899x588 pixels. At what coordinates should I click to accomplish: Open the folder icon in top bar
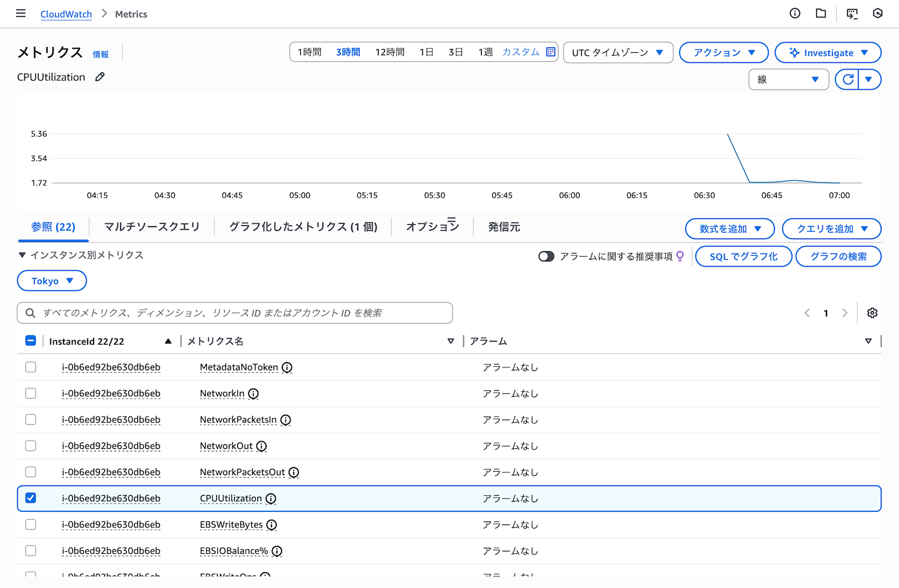click(821, 13)
